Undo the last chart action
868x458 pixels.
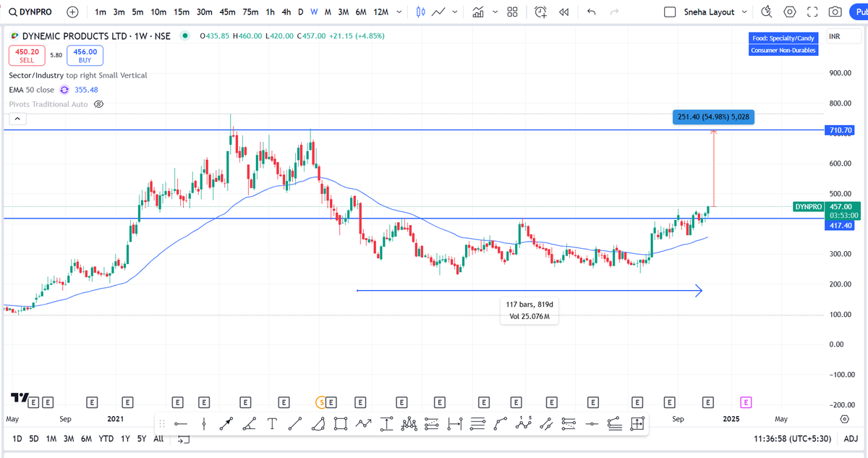click(592, 12)
